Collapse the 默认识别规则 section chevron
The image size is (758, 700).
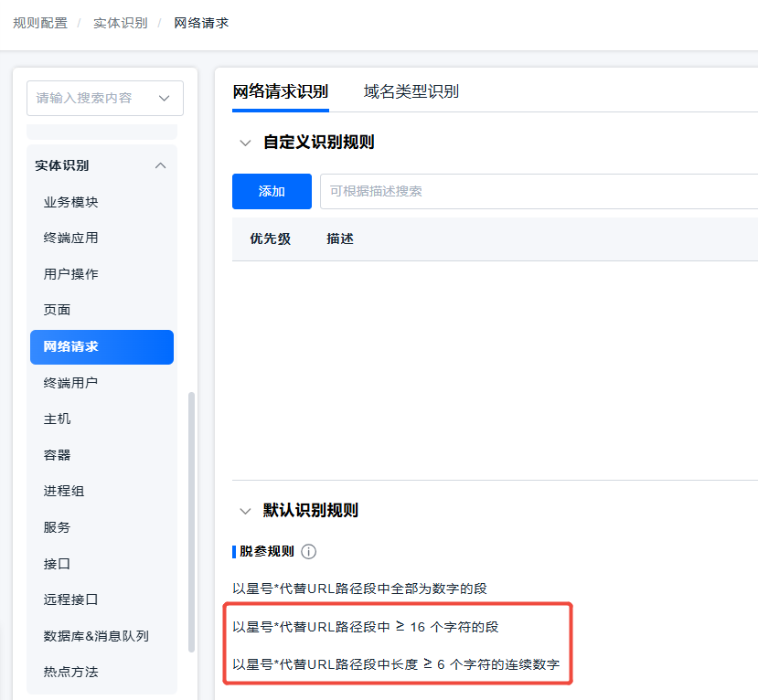244,511
